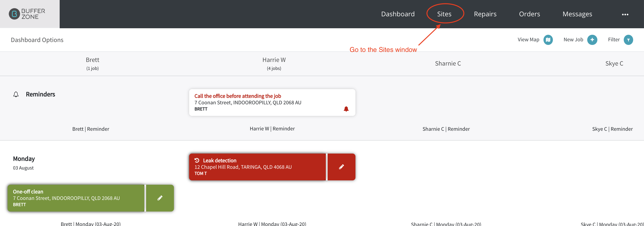Click the (4 jobs) count under Harrie W
This screenshot has width=644, height=226.
[274, 68]
